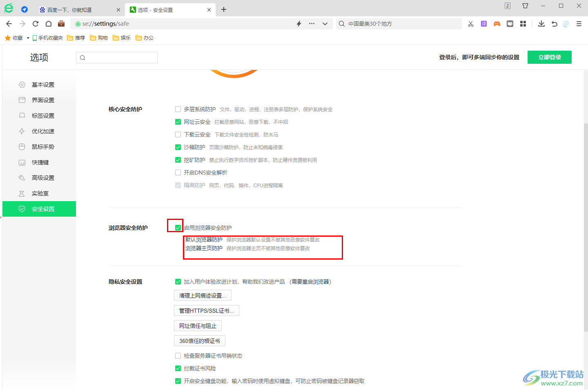This screenshot has width=588, height=390.
Task: Enable 下载云安全 checkbox
Action: [x=178, y=134]
